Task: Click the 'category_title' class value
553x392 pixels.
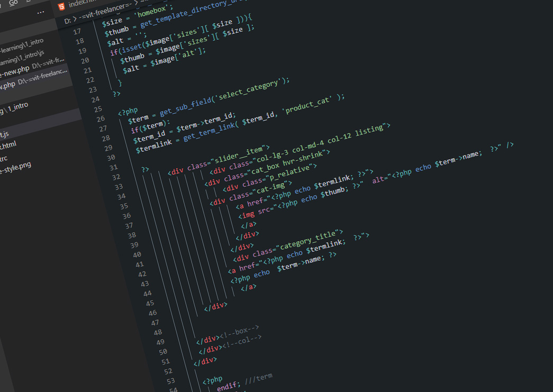Action: click(308, 240)
